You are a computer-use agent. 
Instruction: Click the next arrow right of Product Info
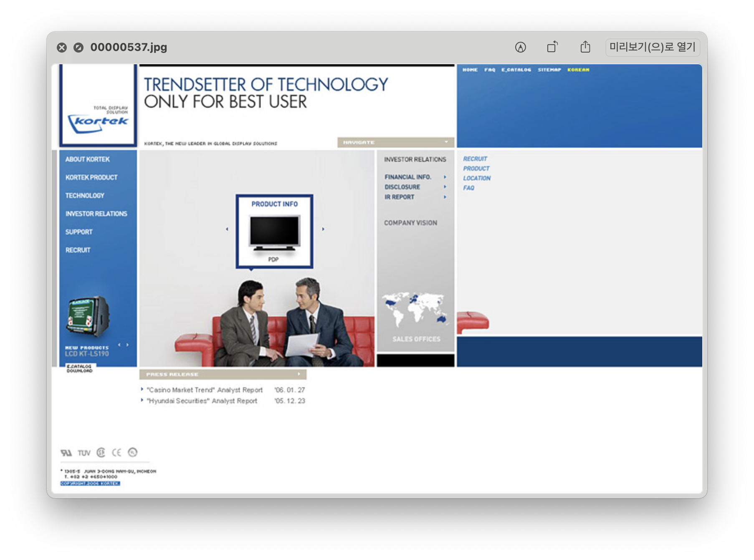(x=323, y=229)
